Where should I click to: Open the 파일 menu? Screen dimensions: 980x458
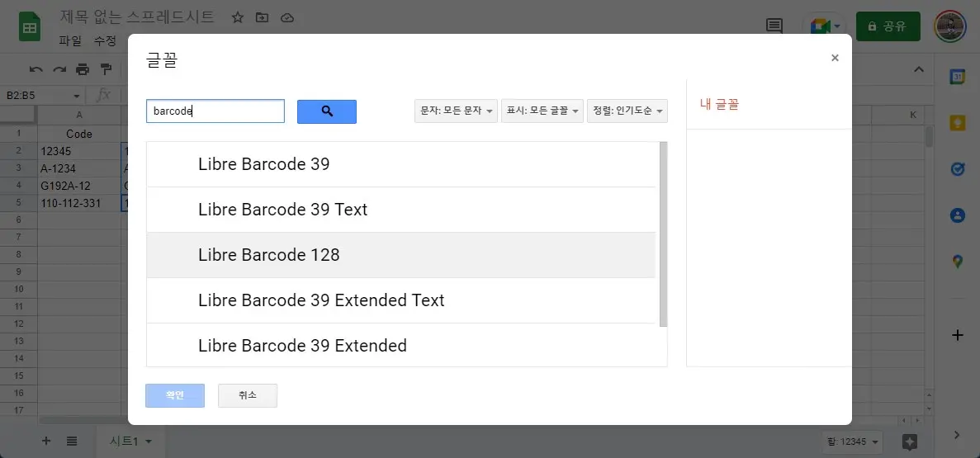70,41
